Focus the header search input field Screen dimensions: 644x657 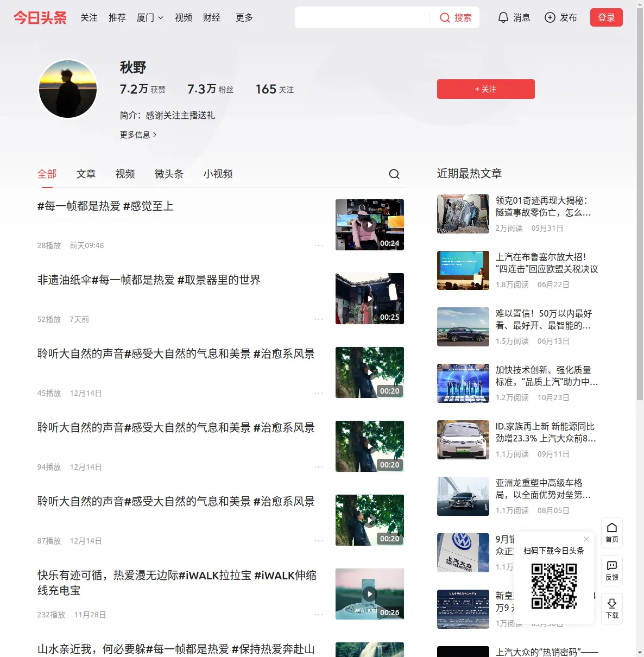(x=363, y=17)
